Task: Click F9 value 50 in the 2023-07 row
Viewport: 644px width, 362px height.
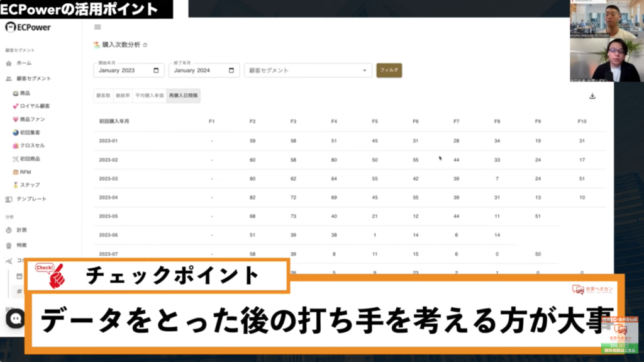Action: point(538,254)
